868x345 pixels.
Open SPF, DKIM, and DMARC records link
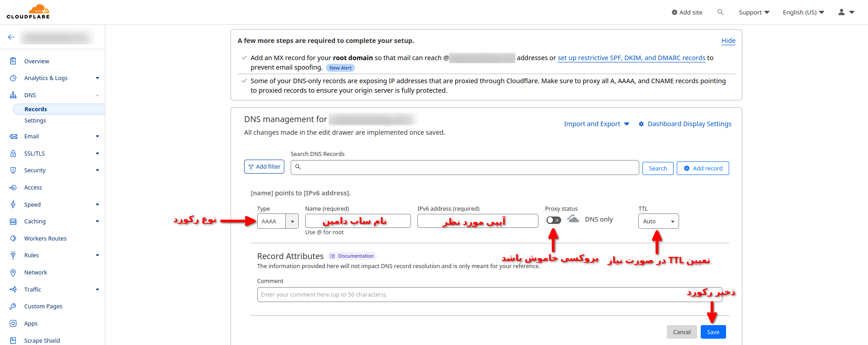point(632,58)
